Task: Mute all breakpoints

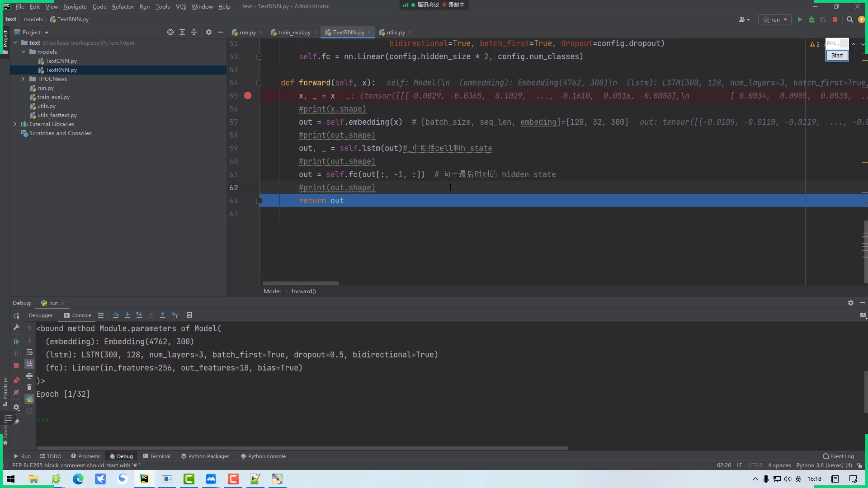Action: (16, 392)
